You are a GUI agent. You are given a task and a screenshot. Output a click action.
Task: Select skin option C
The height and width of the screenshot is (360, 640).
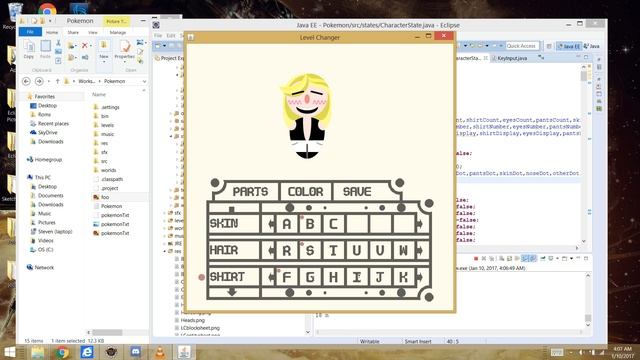coord(333,224)
